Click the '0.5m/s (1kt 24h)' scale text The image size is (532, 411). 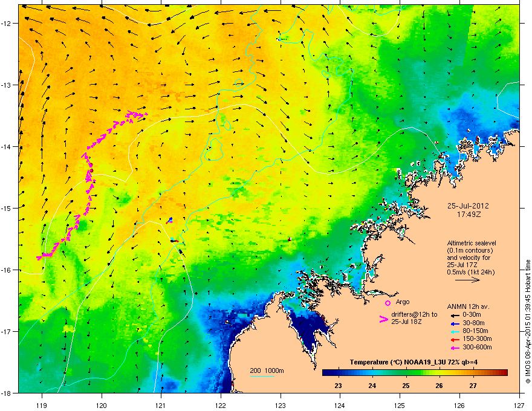(470, 272)
